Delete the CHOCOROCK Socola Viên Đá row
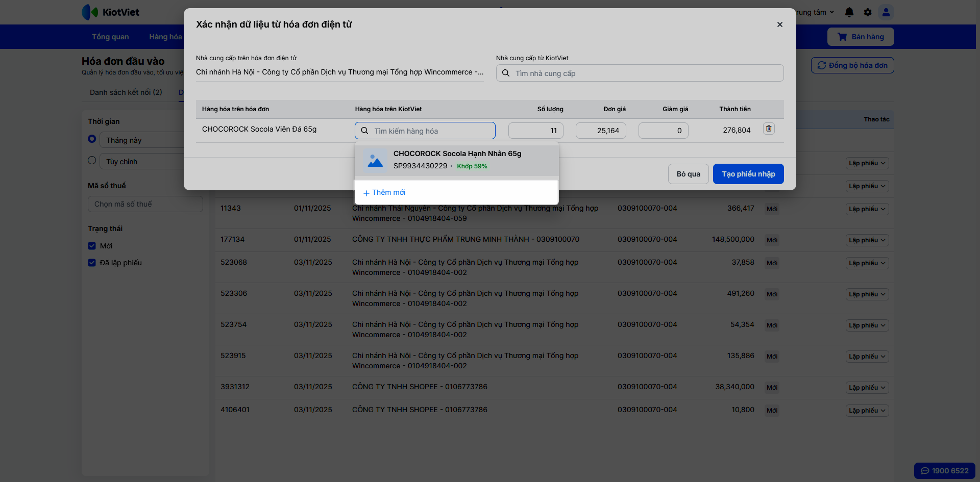This screenshot has height=482, width=980. click(769, 129)
